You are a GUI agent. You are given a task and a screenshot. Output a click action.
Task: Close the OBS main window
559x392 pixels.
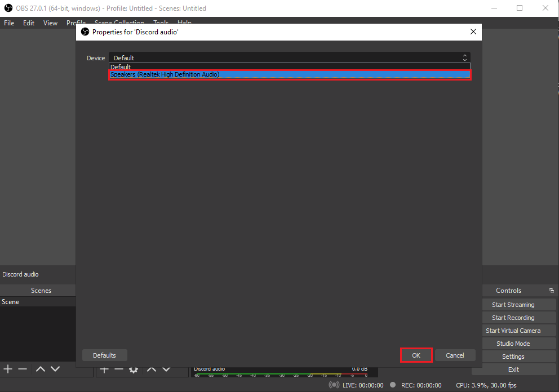point(545,8)
